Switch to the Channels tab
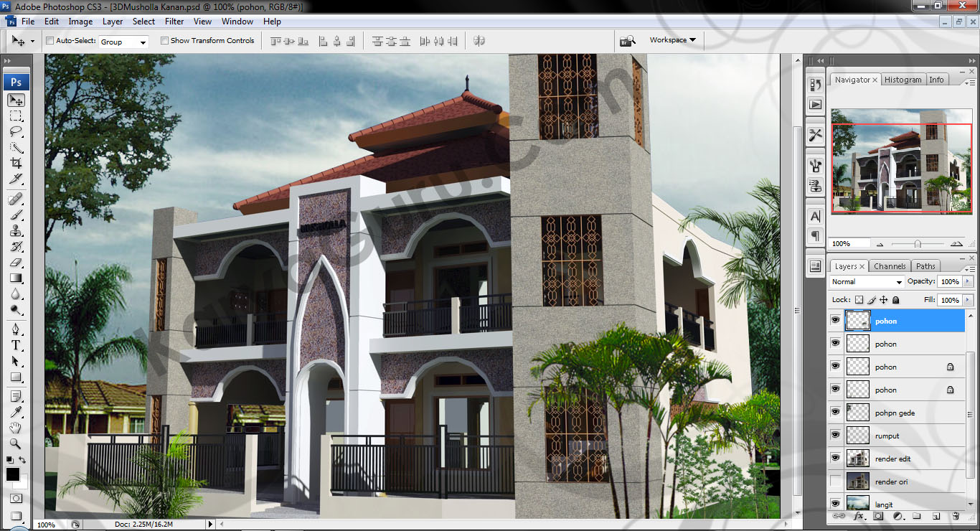 (x=890, y=266)
